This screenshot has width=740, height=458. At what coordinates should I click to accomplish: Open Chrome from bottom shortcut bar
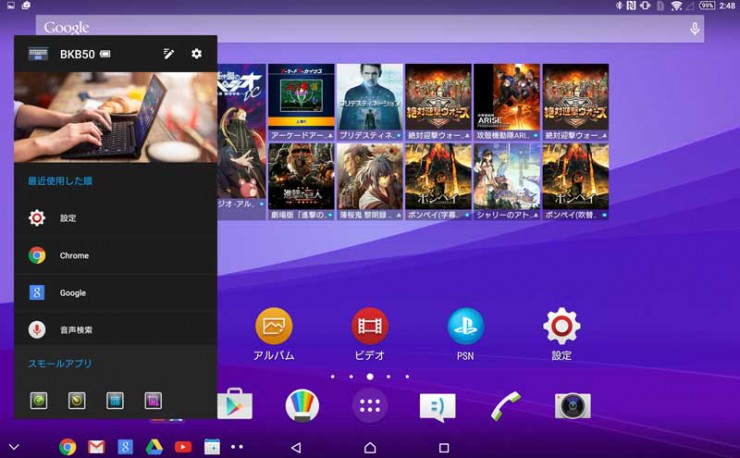[x=67, y=447]
